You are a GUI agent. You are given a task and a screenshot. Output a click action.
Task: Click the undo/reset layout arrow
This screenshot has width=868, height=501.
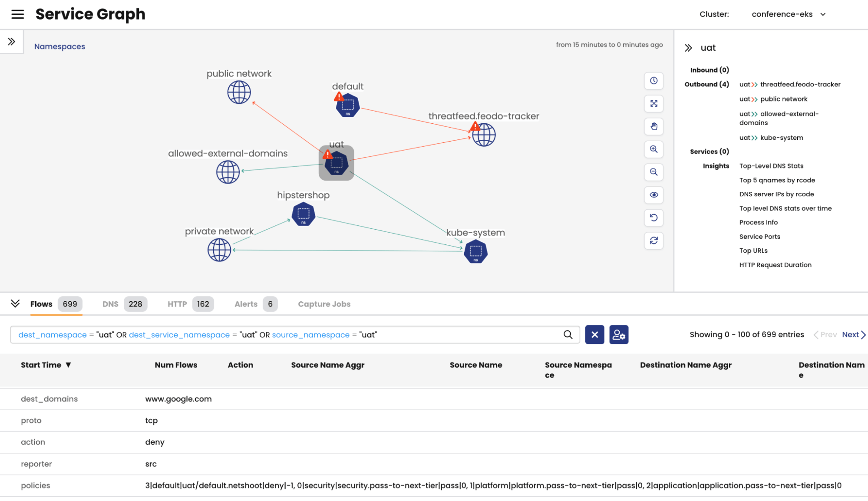point(653,218)
